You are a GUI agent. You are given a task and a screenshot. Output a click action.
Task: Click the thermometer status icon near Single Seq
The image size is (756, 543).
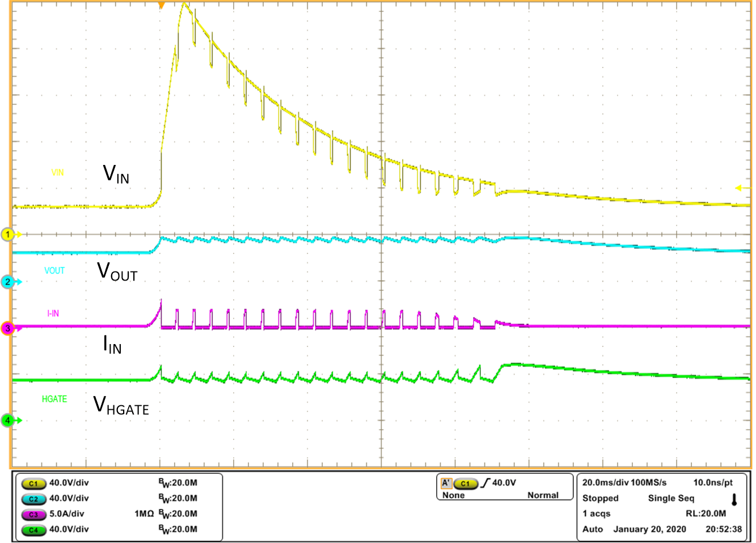tap(734, 499)
